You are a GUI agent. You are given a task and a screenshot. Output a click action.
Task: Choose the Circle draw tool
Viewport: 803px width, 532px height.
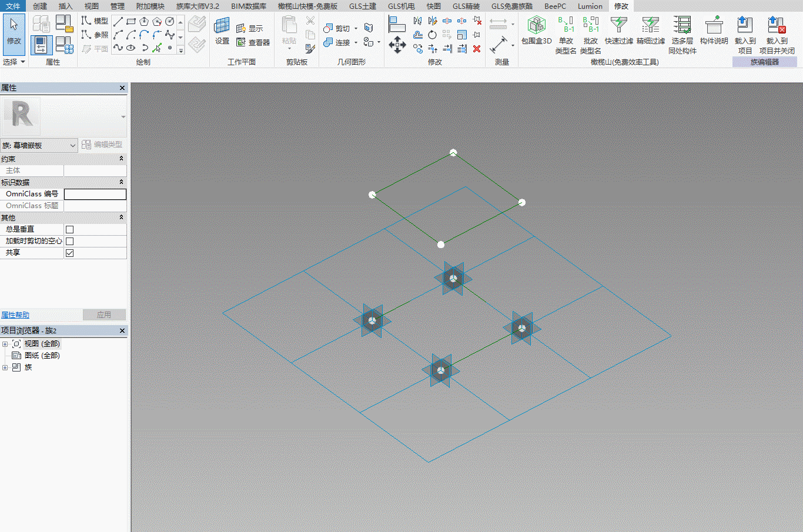click(170, 22)
